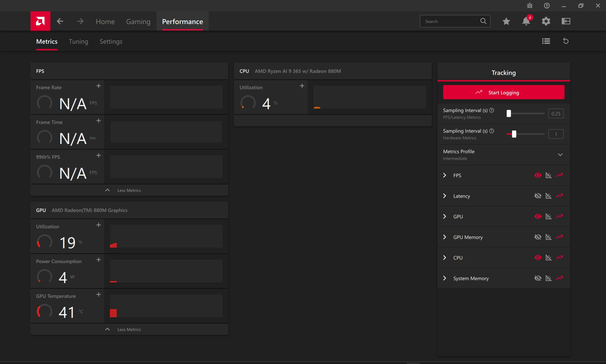606x364 pixels.
Task: Click the AMD logo home icon
Action: click(40, 21)
